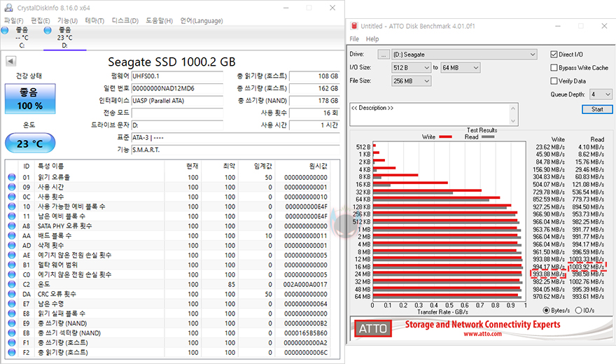Click status orb for attribute E9

pyautogui.click(x=12, y=323)
